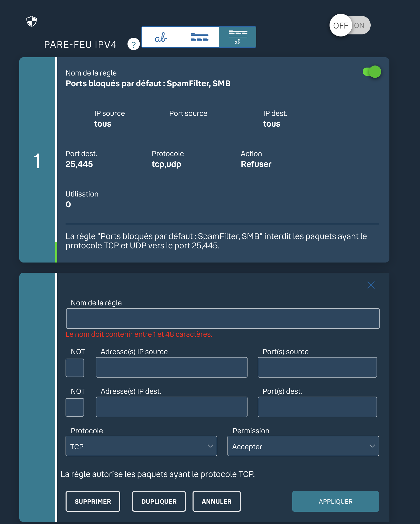
Task: Click the firewall shield icon
Action: 32,21
